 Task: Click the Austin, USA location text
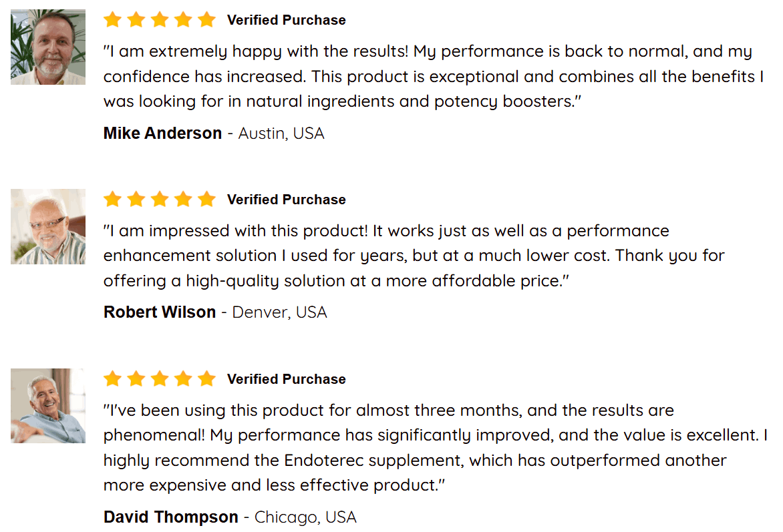point(281,134)
